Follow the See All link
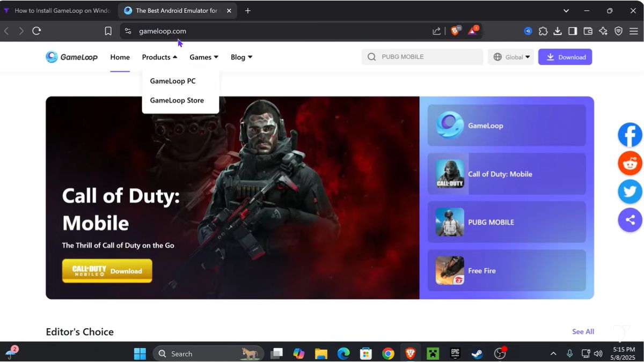Viewport: 644px width, 362px height. (x=583, y=331)
